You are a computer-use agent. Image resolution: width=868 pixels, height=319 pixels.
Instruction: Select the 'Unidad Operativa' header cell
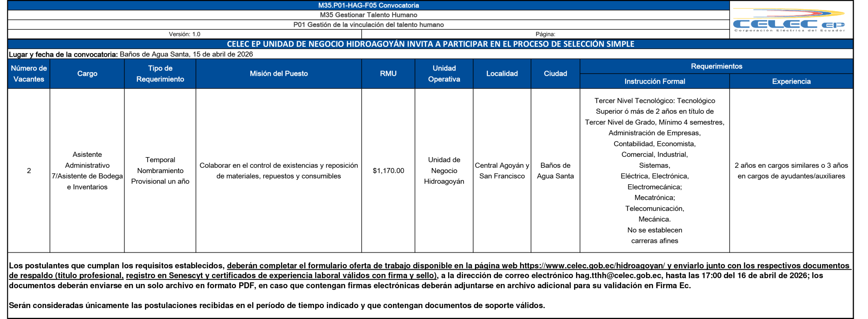(x=443, y=74)
